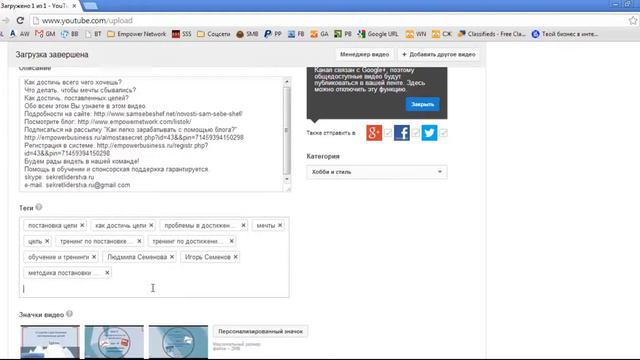Remove the tag методика постановки
Viewport: 640px width, 360px height.
pos(107,273)
